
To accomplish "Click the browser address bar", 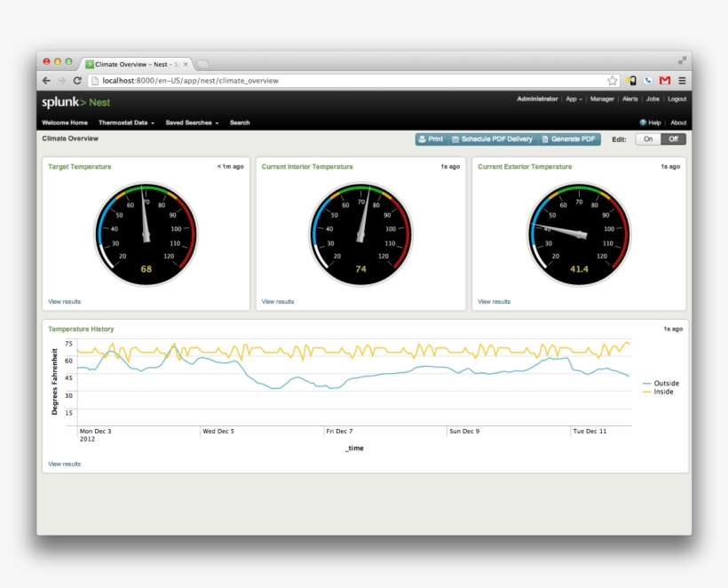I will point(266,80).
